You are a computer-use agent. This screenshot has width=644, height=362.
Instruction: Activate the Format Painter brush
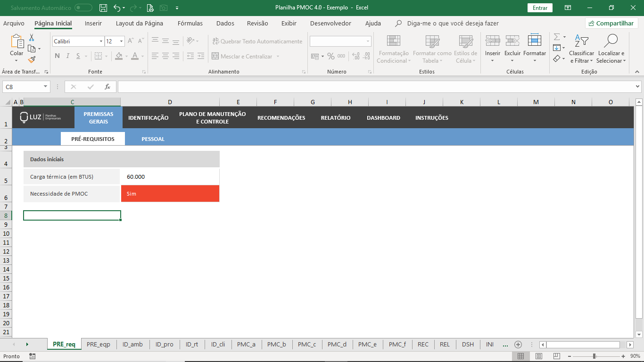point(32,59)
